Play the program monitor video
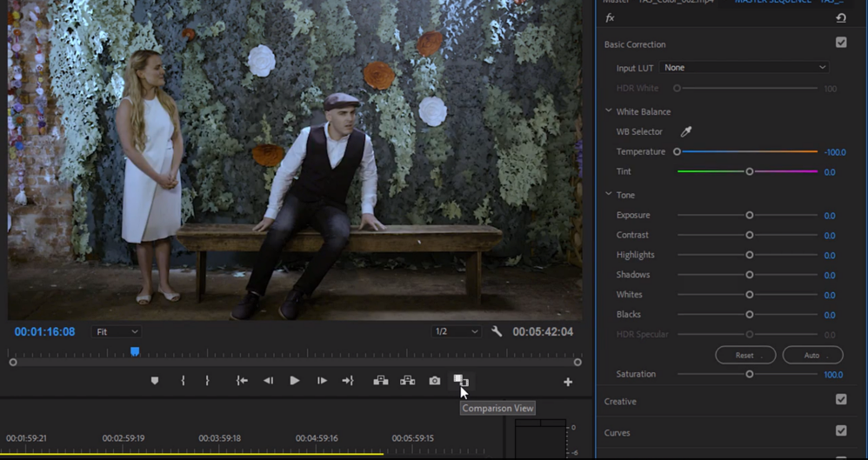 pos(295,381)
